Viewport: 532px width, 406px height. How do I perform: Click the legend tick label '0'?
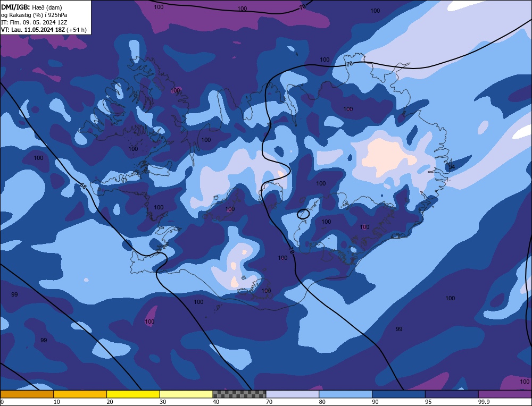point(2,402)
